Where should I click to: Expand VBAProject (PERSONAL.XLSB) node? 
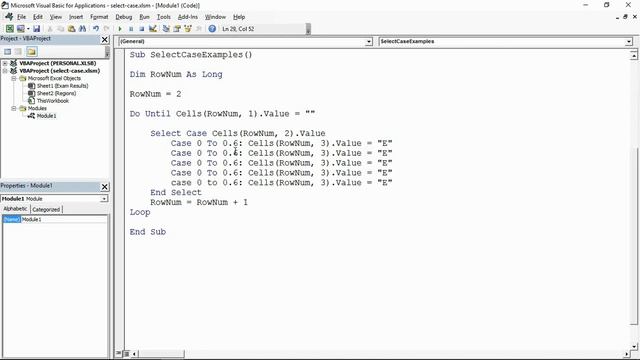pos(5,63)
